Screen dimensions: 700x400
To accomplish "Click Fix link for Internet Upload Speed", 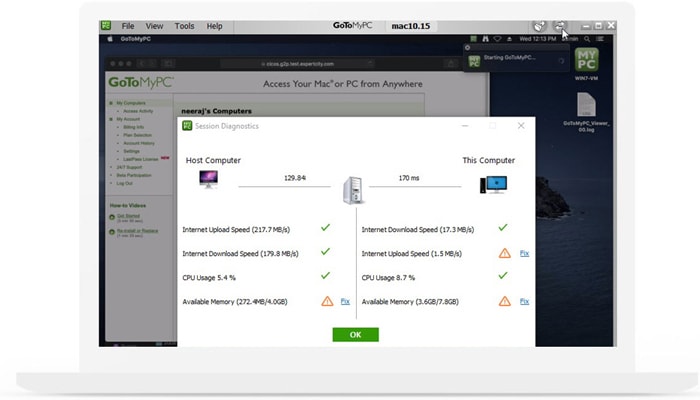I will pos(524,253).
